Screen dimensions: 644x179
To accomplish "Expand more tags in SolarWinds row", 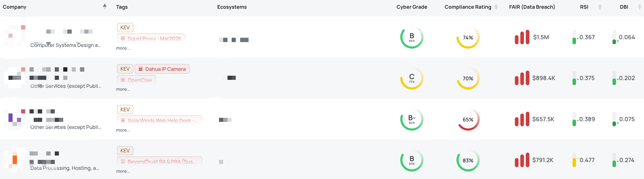I will 123,130.
